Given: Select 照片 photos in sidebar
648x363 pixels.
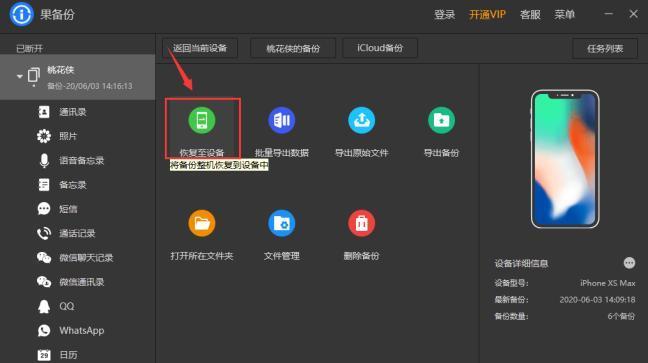Looking at the screenshot, I should (x=78, y=136).
